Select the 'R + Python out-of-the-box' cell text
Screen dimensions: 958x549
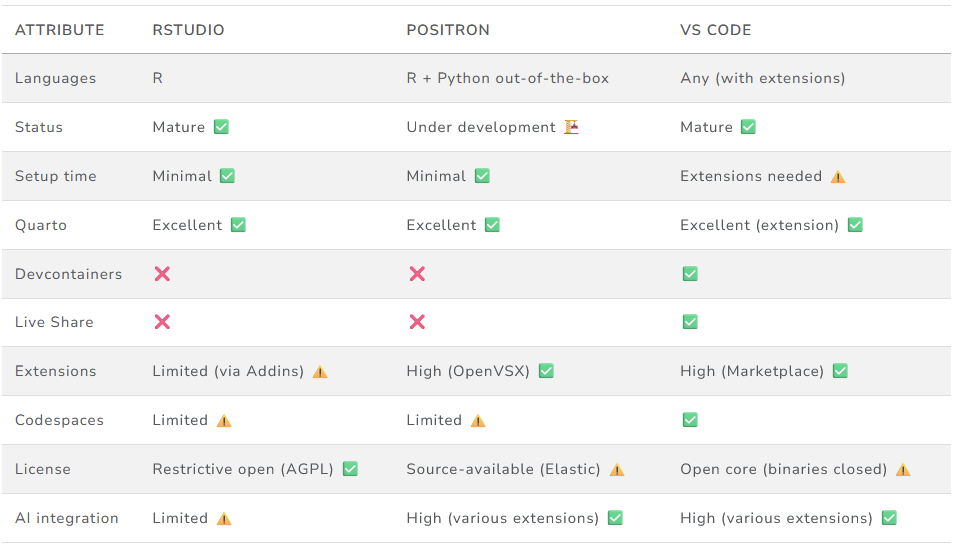pos(507,78)
